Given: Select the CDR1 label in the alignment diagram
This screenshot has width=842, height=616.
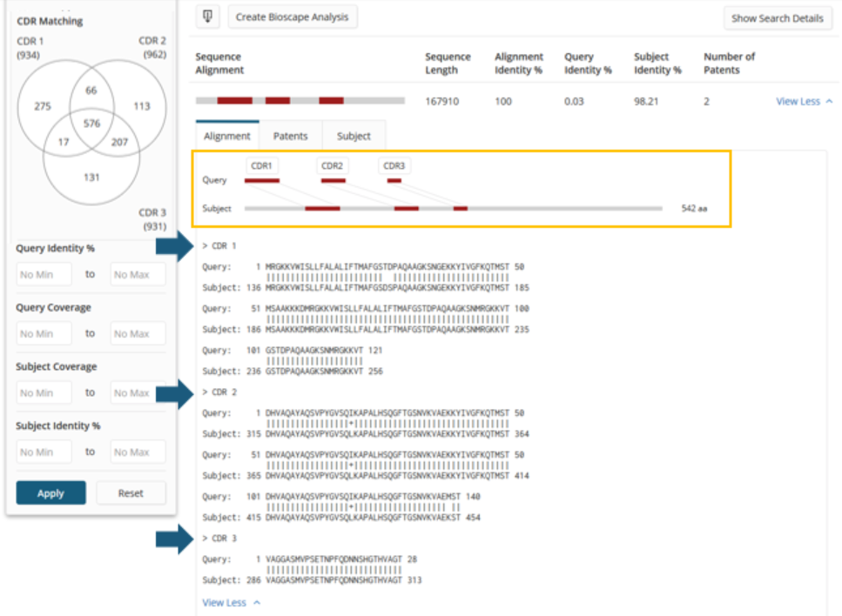Looking at the screenshot, I should (261, 165).
